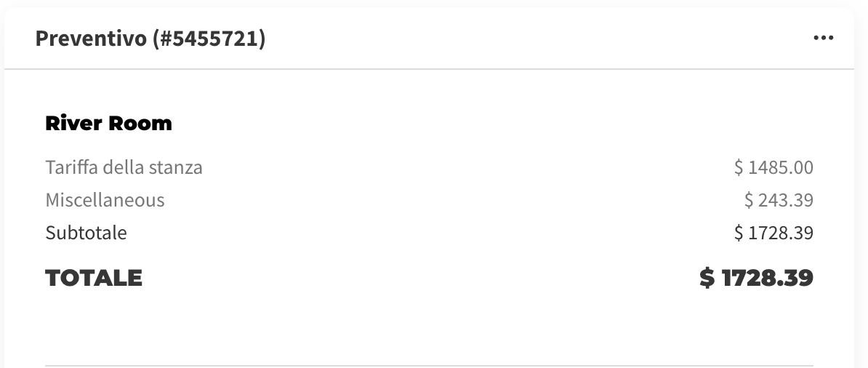This screenshot has height=368, width=868.
Task: Select the Subtotale label
Action: click(86, 233)
